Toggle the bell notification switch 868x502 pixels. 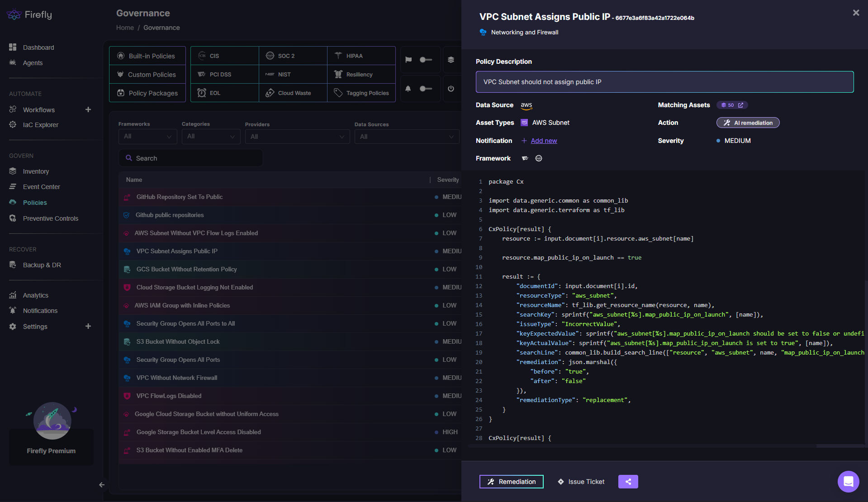pos(426,89)
